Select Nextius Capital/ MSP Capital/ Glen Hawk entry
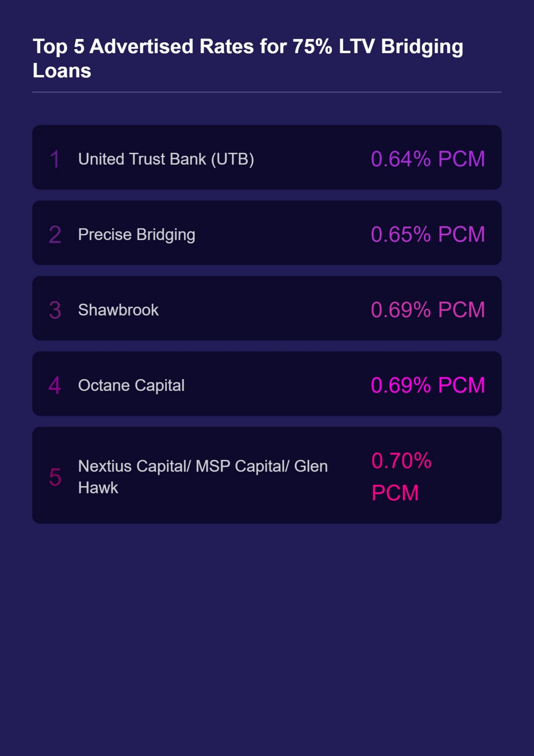The height and width of the screenshot is (756, 534). pyautogui.click(x=203, y=477)
